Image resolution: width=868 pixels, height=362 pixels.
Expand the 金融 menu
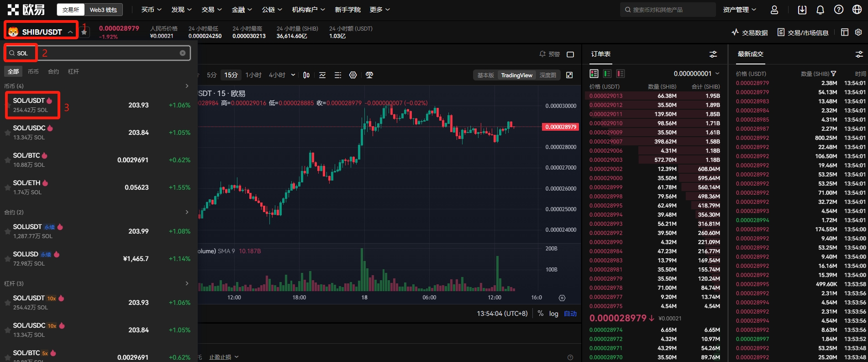pyautogui.click(x=242, y=10)
